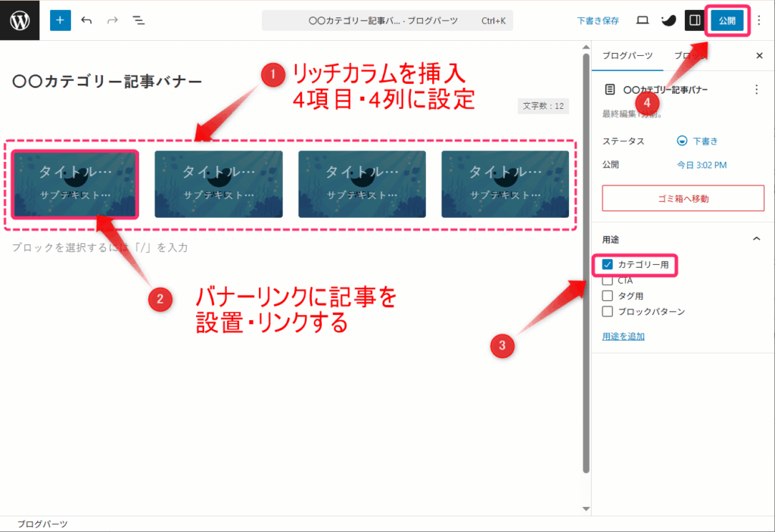
Task: Click the editor vertical scrollbar
Action: [586, 265]
